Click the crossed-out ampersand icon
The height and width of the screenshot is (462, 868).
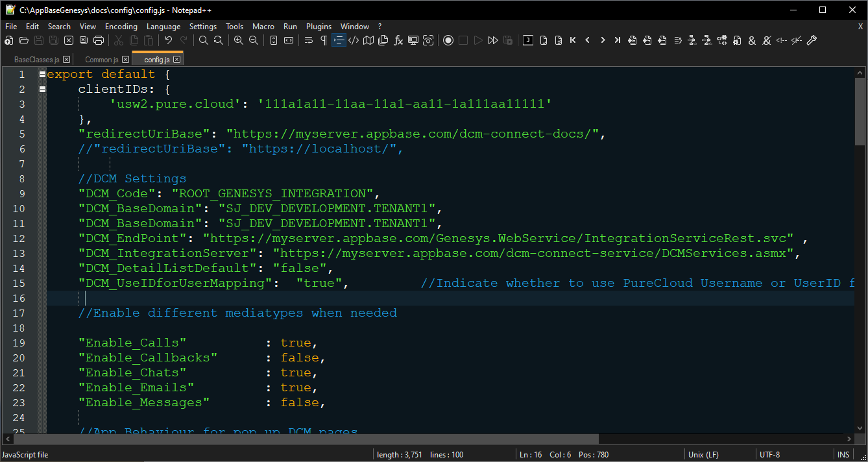[767, 40]
